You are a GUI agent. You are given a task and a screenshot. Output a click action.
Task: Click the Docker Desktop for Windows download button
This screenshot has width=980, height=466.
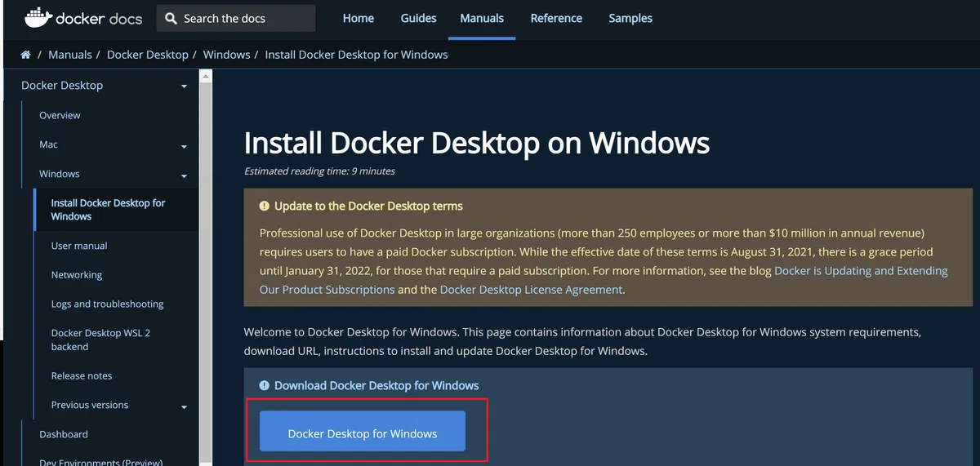(x=363, y=431)
